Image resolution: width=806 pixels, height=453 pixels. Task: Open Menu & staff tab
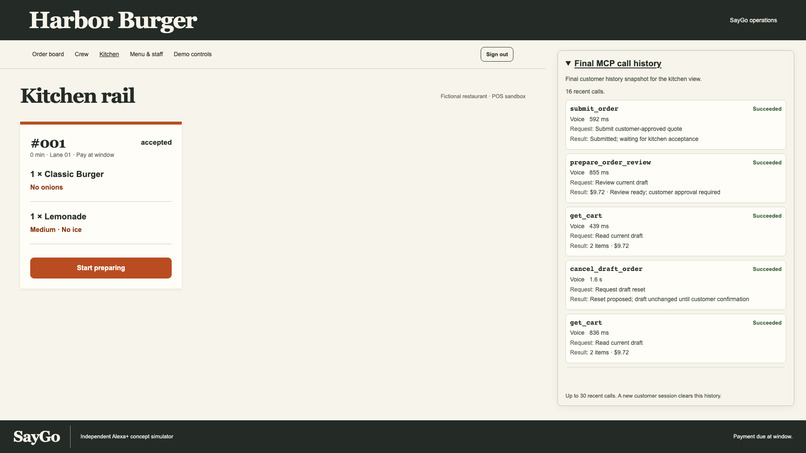[146, 54]
